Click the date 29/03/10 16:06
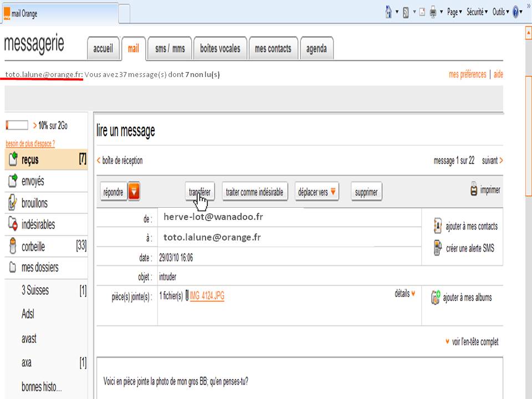 click(176, 258)
